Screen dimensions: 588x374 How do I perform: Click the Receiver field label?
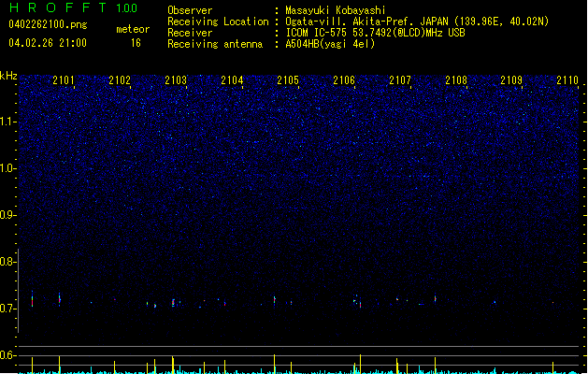click(190, 33)
